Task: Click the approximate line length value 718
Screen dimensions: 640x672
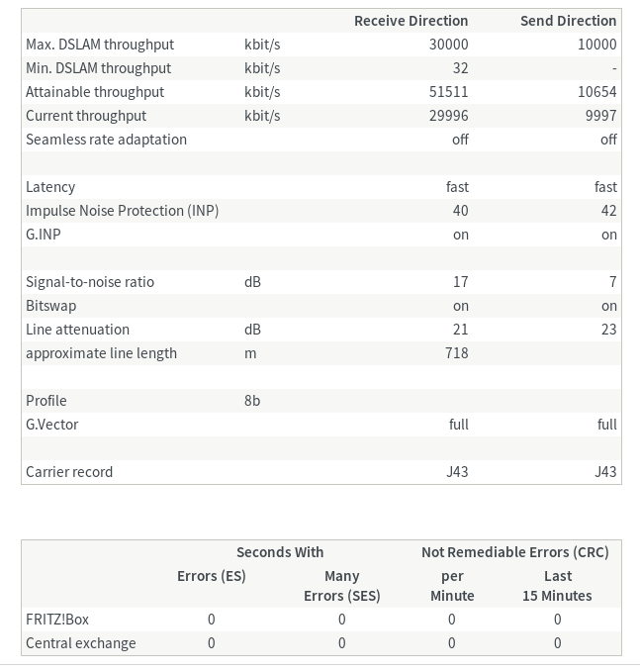Action: (x=456, y=353)
